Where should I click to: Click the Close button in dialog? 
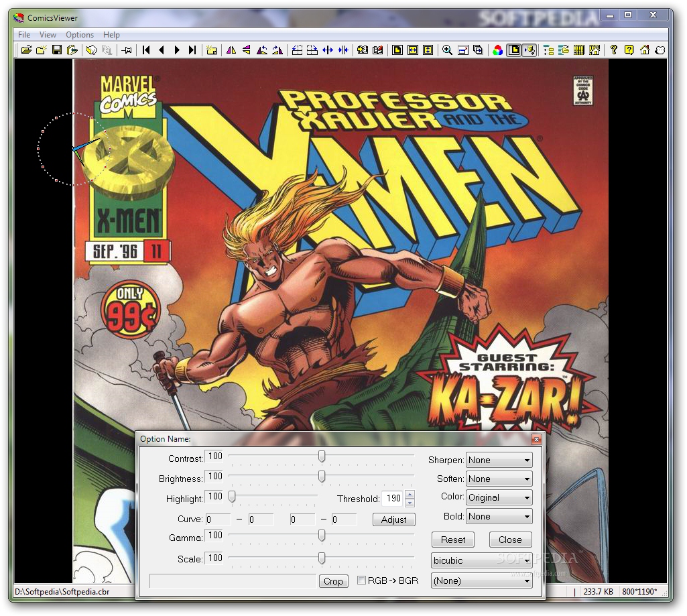(510, 540)
